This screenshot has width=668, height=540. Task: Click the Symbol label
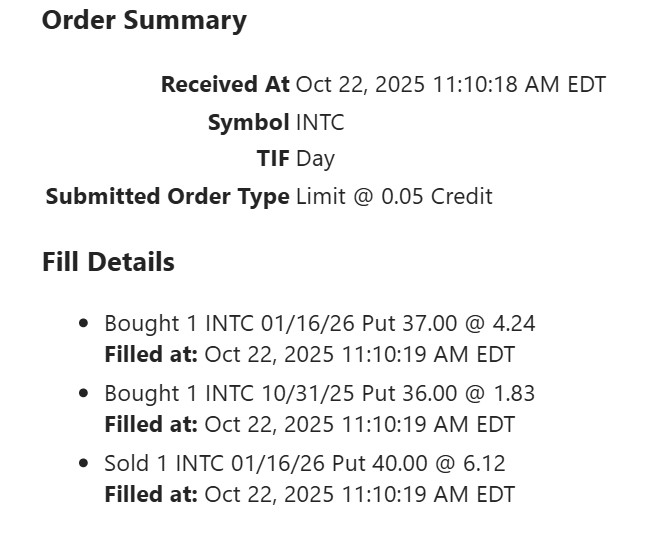coord(248,123)
